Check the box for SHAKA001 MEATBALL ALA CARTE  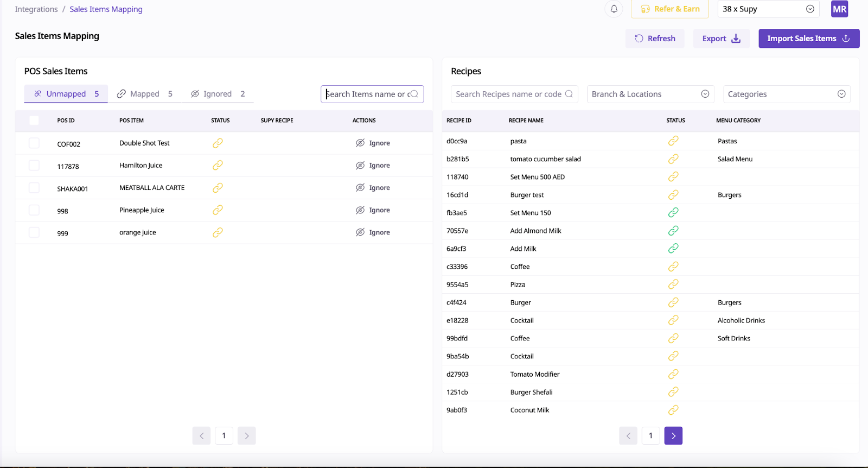click(x=34, y=188)
